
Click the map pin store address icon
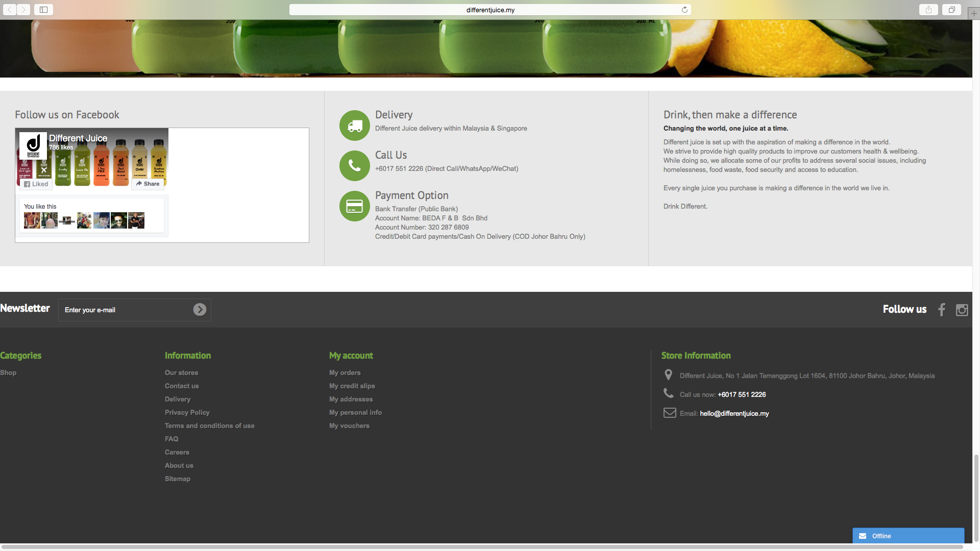pyautogui.click(x=668, y=375)
